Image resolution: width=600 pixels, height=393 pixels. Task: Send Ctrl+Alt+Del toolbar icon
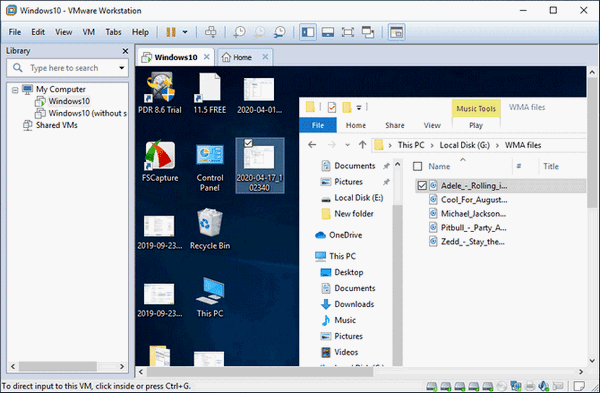(210, 32)
